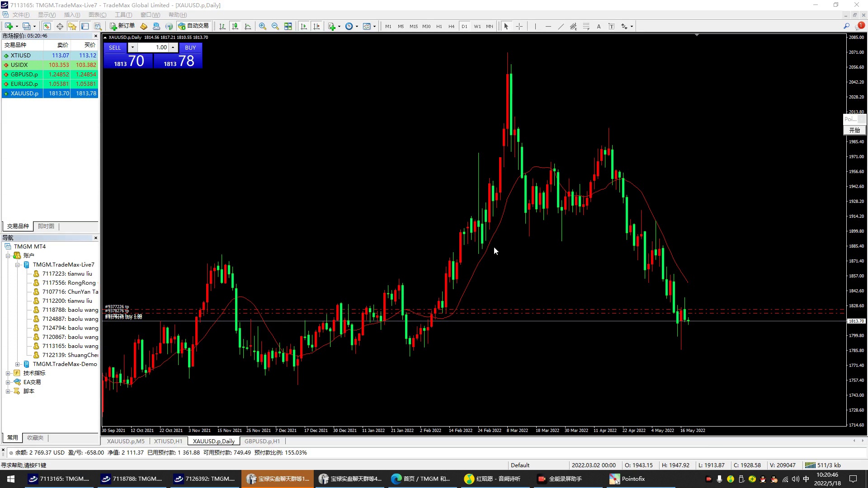Select the GBPUSD.p row in market watch

[24, 75]
